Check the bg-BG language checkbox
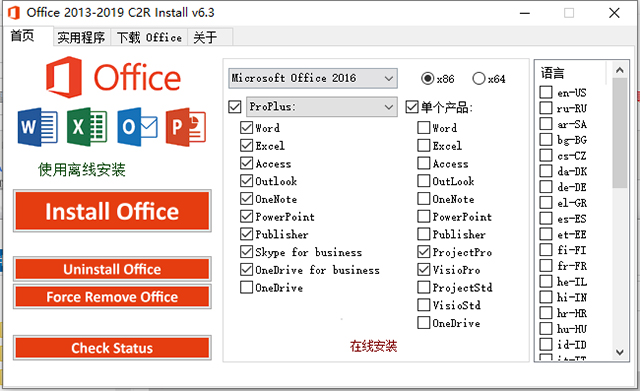This screenshot has width=640, height=391. [546, 140]
